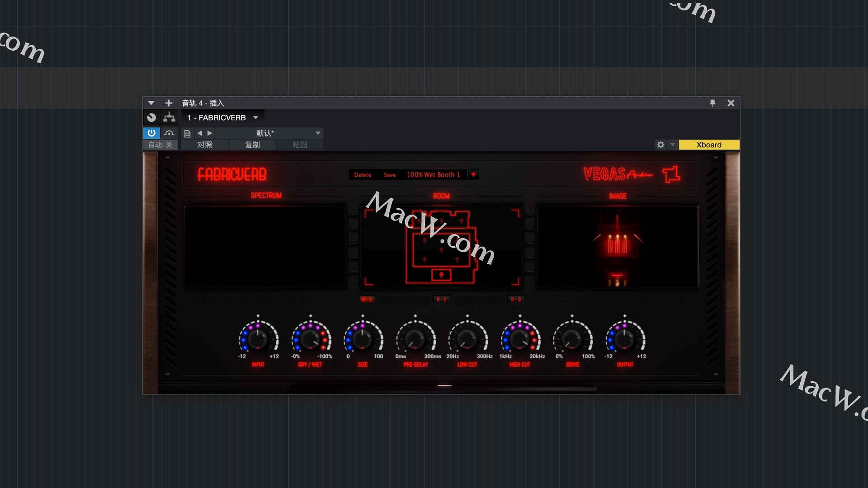Click the FABRICVERB neon logo
868x488 pixels.
pos(232,174)
